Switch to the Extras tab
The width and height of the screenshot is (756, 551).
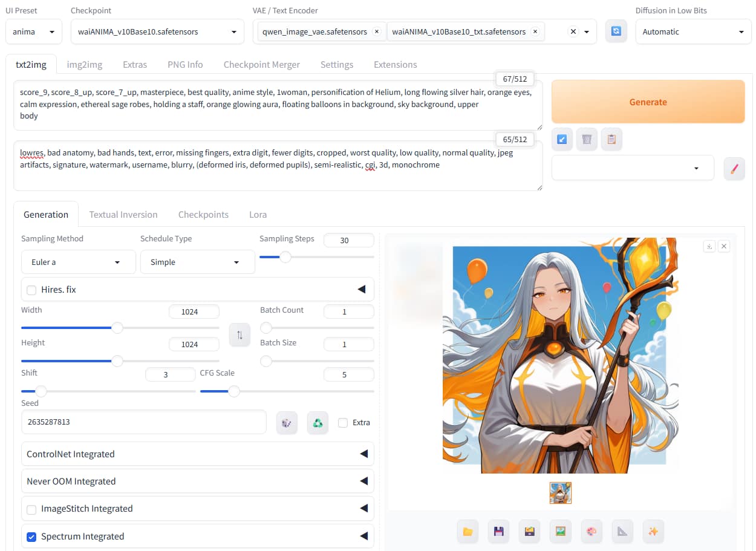135,64
